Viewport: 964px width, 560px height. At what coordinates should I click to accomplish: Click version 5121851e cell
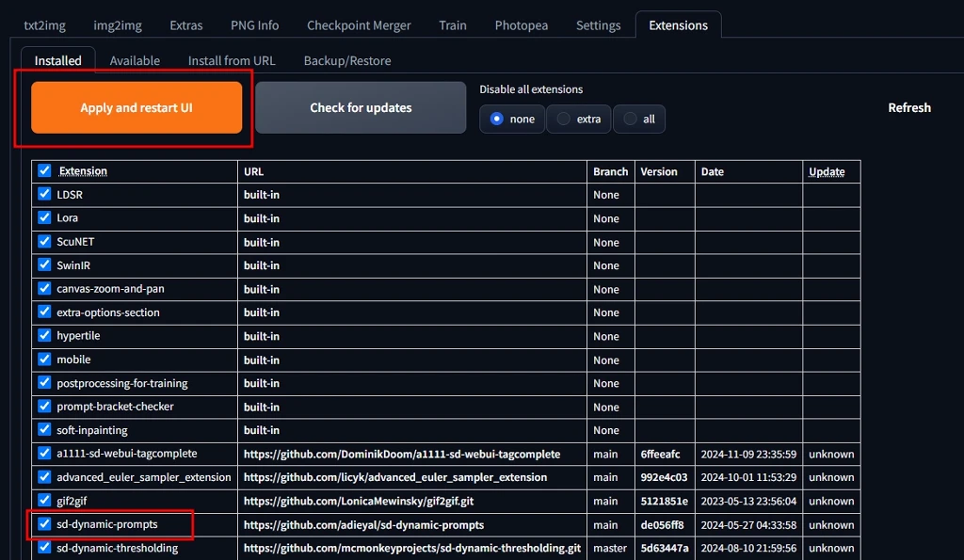click(664, 501)
